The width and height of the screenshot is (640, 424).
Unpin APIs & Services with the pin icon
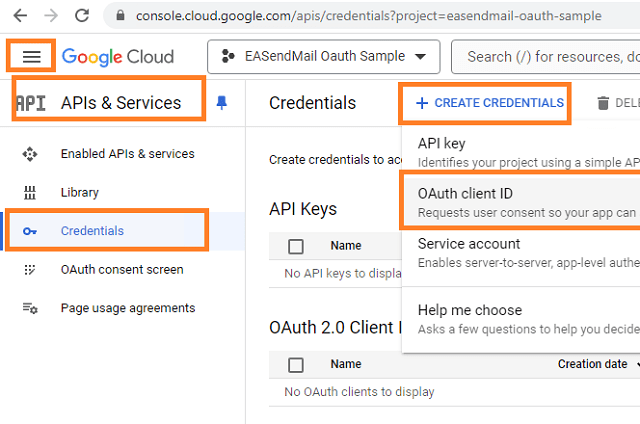click(x=222, y=103)
